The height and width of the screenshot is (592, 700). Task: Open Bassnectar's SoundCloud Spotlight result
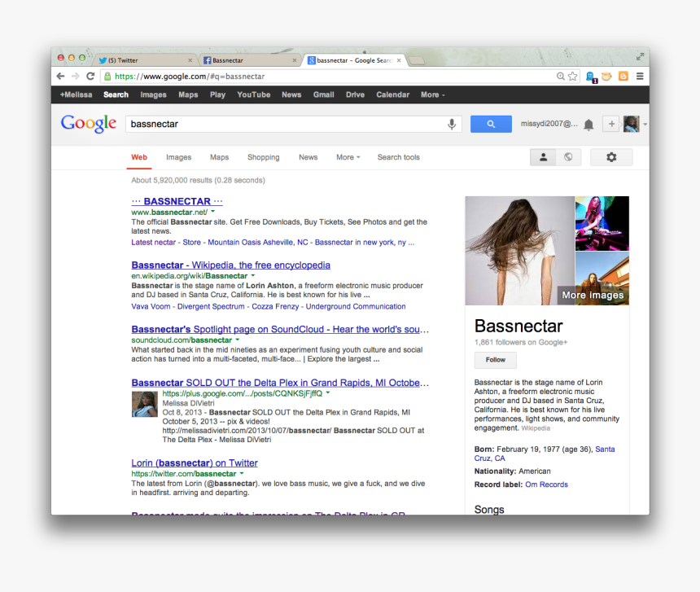(280, 330)
